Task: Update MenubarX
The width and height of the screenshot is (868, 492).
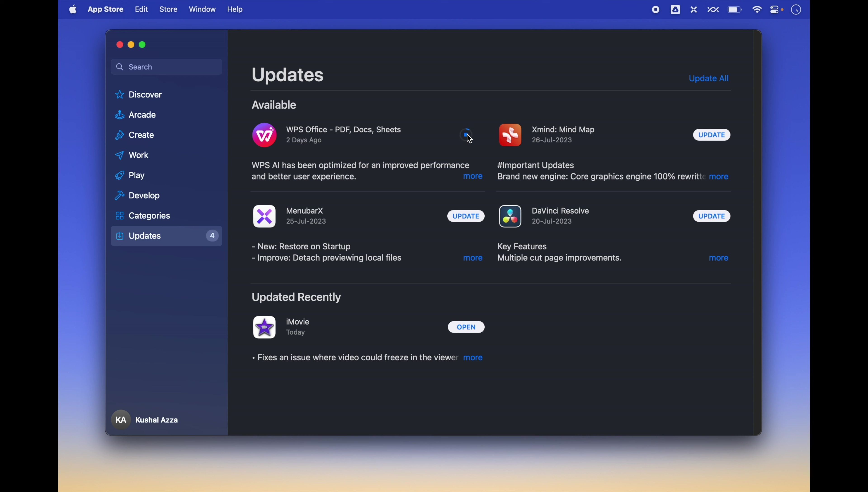Action: tap(466, 216)
